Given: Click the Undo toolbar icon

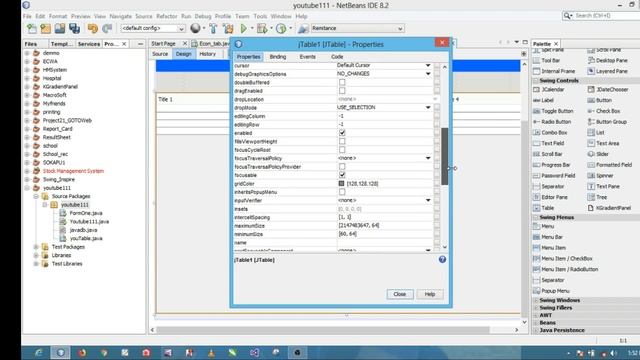Looking at the screenshot, I should [x=93, y=28].
